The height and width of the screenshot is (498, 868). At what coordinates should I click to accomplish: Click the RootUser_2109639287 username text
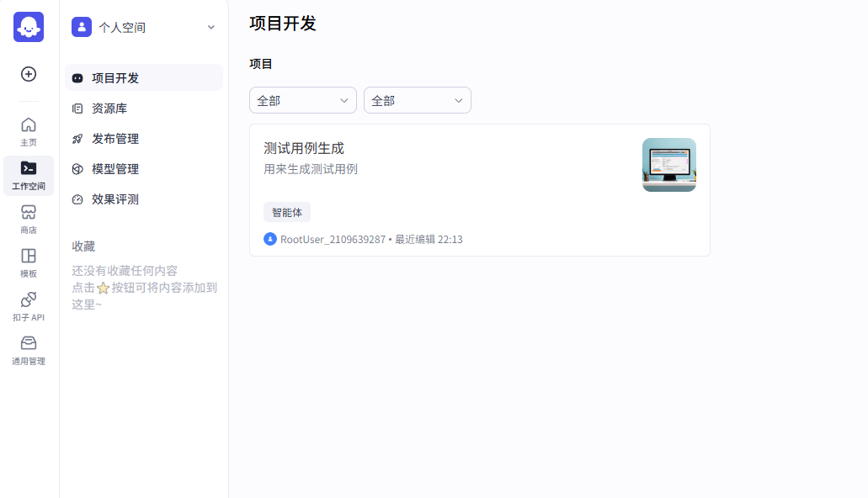333,240
